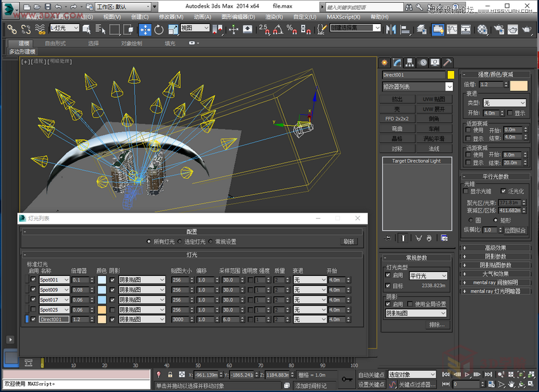Click the 刷新 button in light list

click(349, 241)
